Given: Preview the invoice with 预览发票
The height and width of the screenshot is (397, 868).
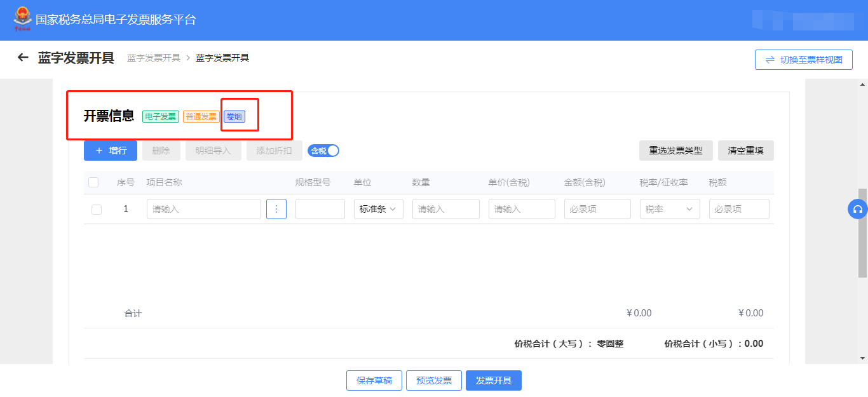Looking at the screenshot, I should tap(434, 380).
